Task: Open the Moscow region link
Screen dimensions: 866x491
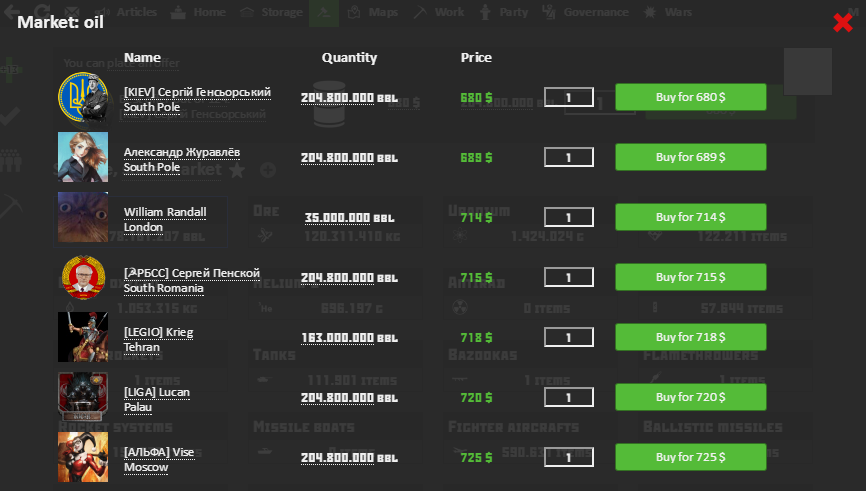Action: click(145, 467)
